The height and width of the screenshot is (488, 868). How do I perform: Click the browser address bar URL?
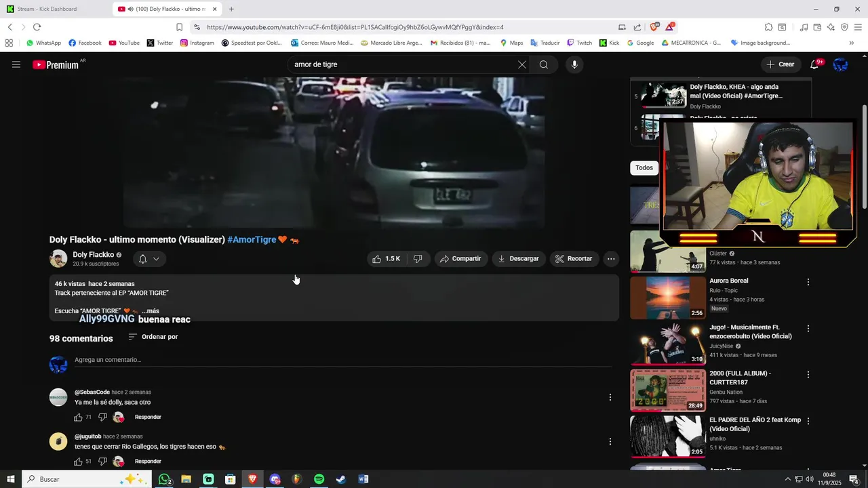tap(355, 27)
